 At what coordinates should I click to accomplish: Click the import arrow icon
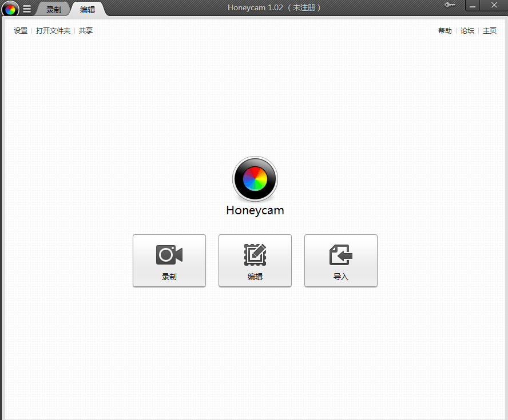click(x=341, y=255)
